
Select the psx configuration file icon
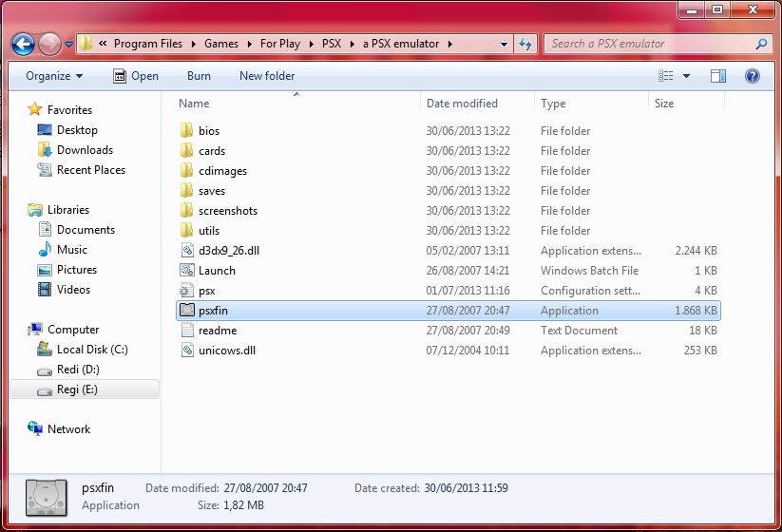coord(186,290)
